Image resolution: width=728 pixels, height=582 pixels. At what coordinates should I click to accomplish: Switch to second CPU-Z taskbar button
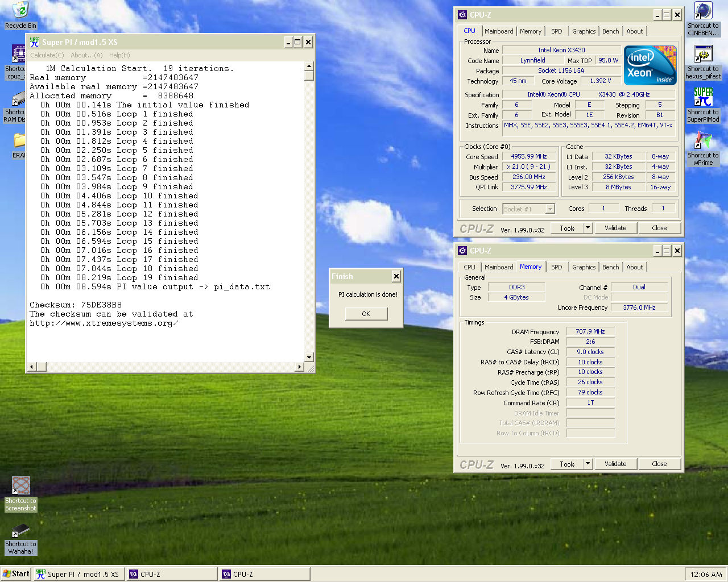[x=265, y=574]
